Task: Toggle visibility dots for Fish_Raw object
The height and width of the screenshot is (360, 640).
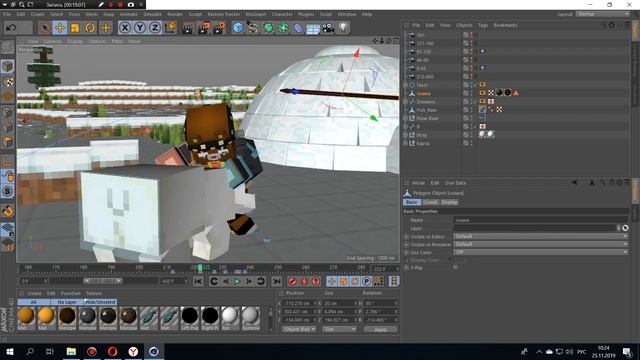Action: click(471, 110)
